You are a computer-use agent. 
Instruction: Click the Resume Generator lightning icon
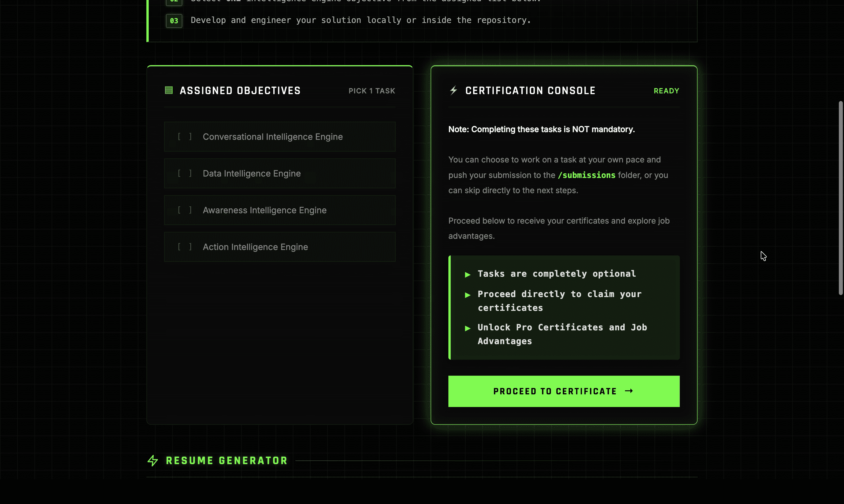[153, 461]
